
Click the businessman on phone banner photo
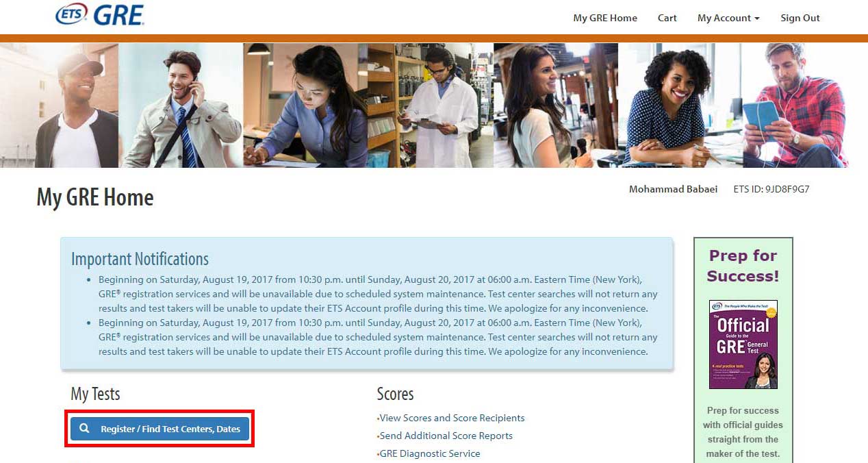[x=181, y=105]
